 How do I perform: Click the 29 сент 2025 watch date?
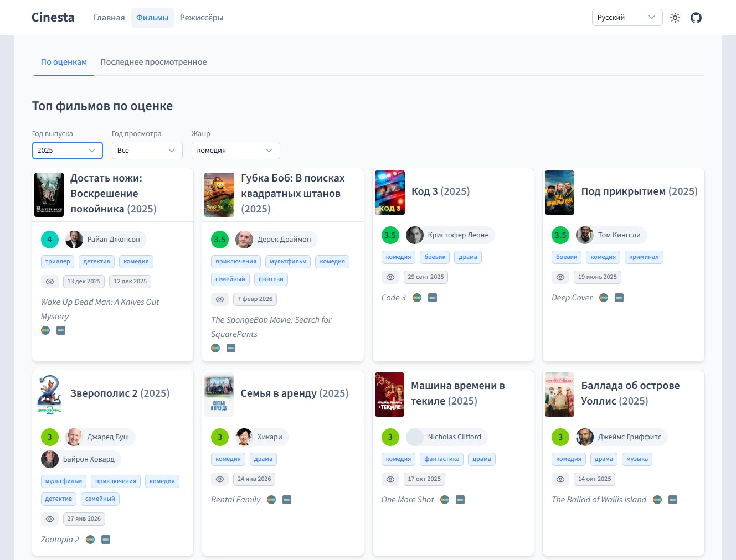[x=426, y=277]
